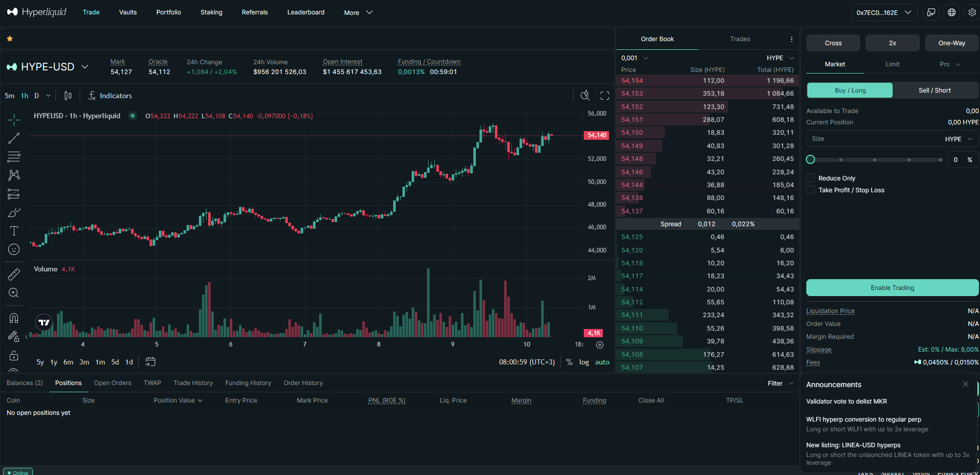The image size is (980, 475).
Task: Select the ruler measure tool
Action: (x=14, y=274)
